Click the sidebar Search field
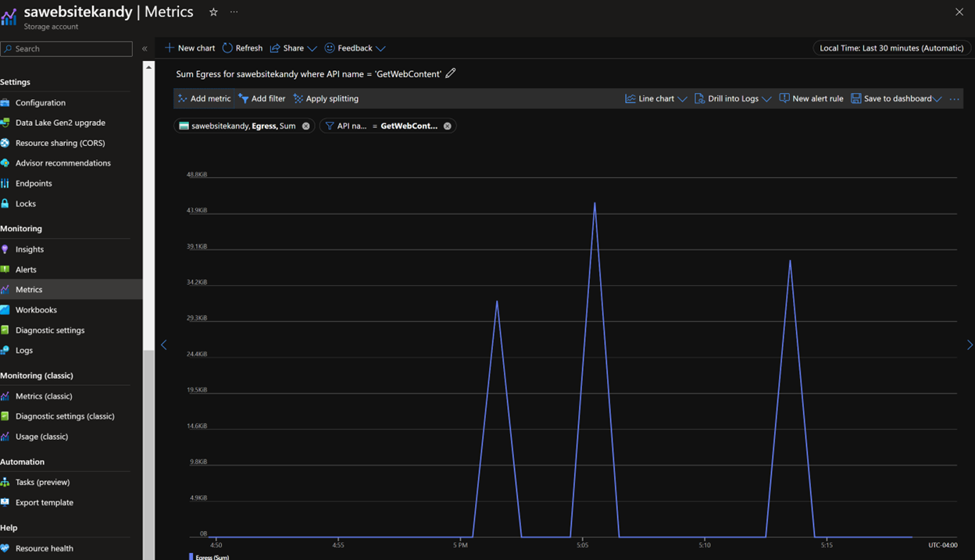 [x=66, y=48]
